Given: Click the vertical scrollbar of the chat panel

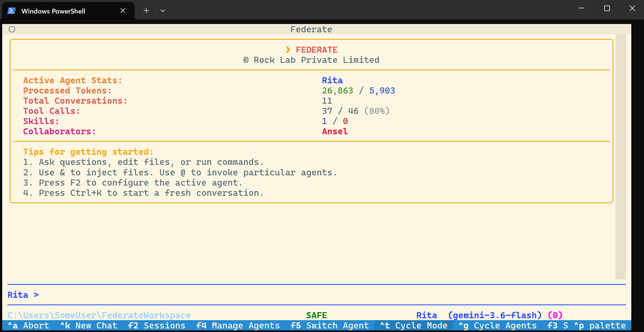Looking at the screenshot, I should coord(621,157).
